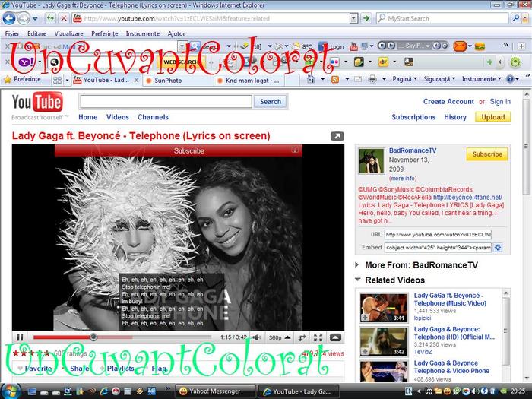The width and height of the screenshot is (532, 399).
Task: Click the page vertical scrollbar
Action: pyautogui.click(x=526, y=147)
